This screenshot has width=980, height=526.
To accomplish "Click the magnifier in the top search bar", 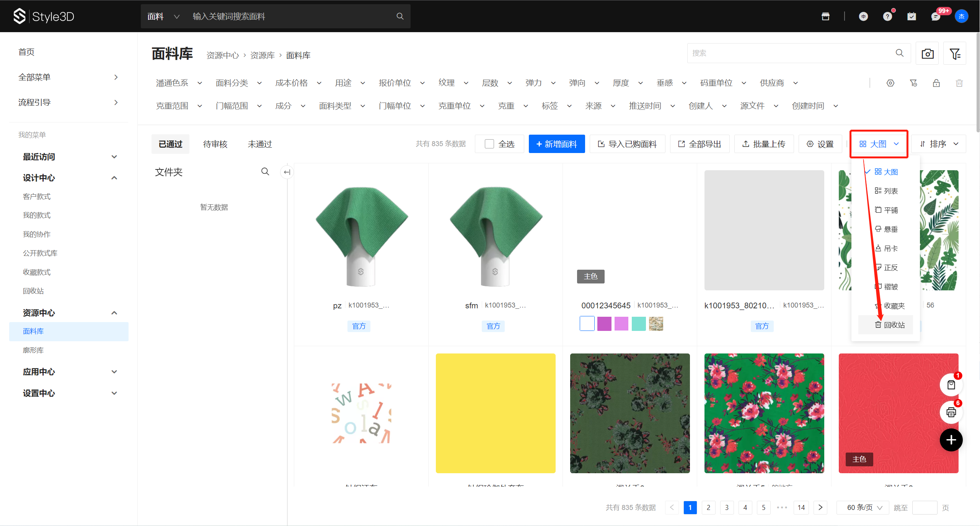I will (400, 16).
